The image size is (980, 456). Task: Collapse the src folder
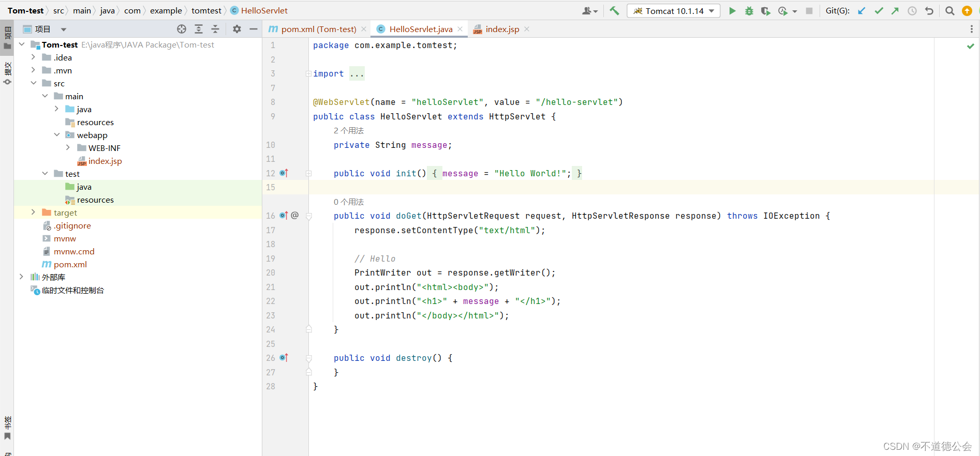click(x=33, y=83)
